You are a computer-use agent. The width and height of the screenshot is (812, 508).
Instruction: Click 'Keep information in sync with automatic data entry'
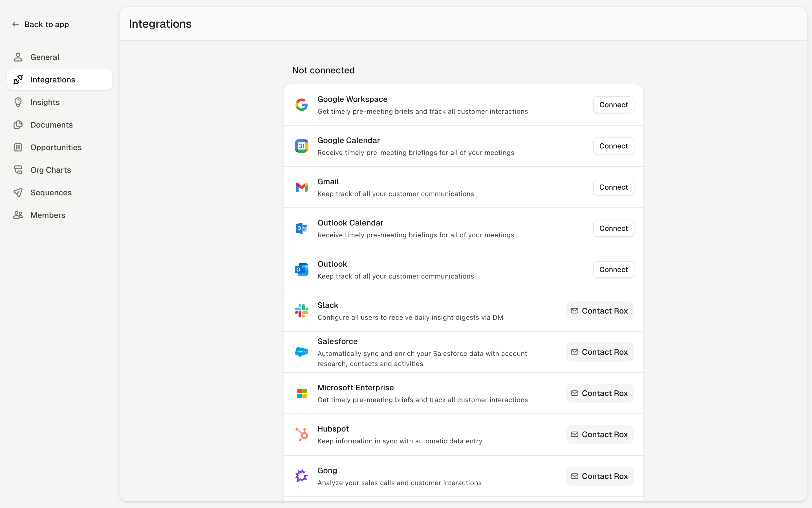point(400,441)
